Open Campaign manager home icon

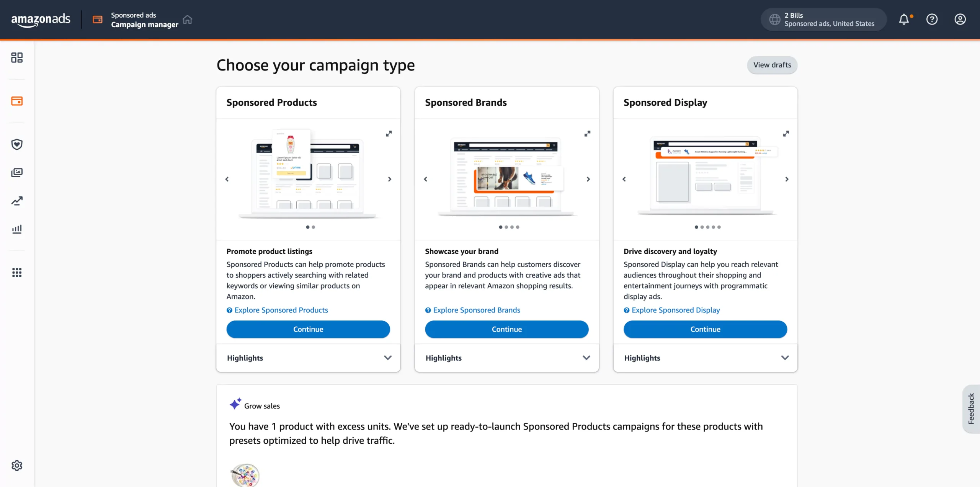pyautogui.click(x=187, y=19)
